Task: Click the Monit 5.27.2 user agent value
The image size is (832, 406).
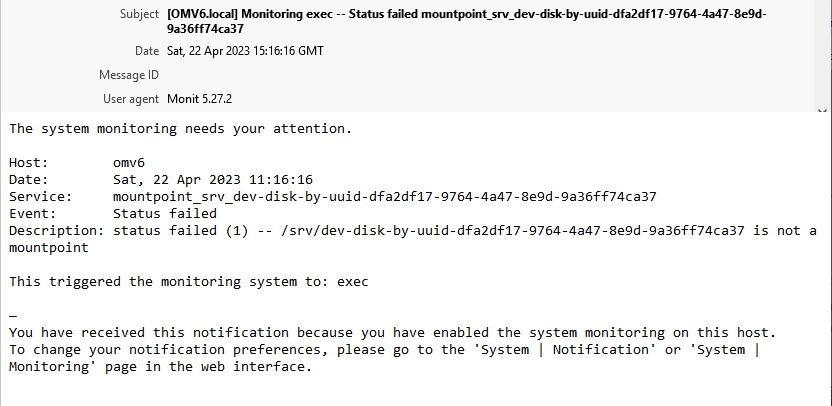Action: pos(201,99)
